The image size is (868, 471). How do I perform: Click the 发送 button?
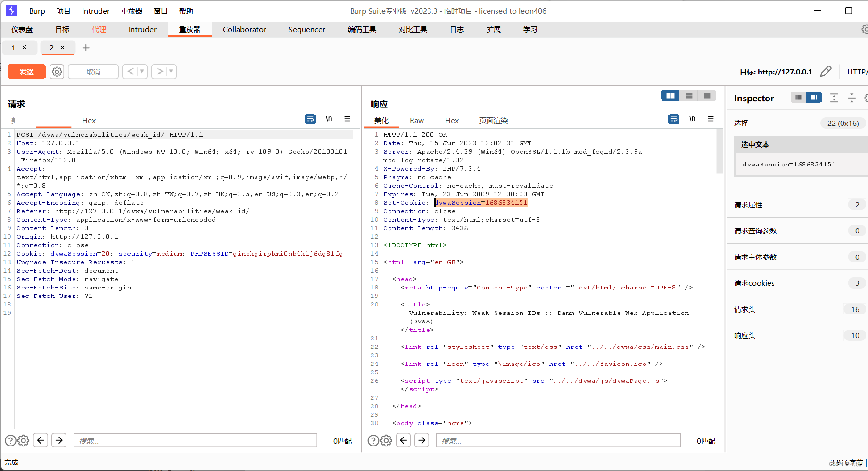(x=27, y=72)
